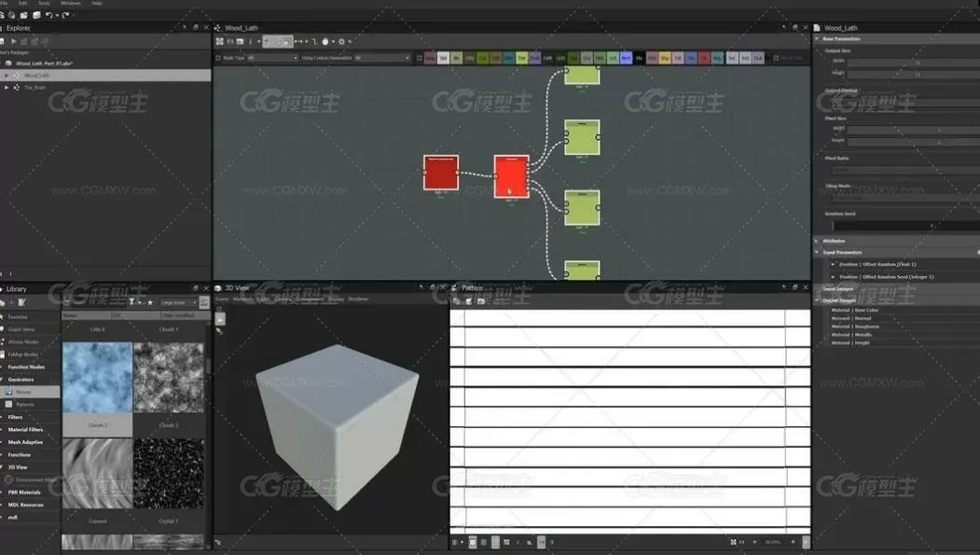Open the Tools menu
Viewport: 980px width, 555px height.
click(44, 3)
